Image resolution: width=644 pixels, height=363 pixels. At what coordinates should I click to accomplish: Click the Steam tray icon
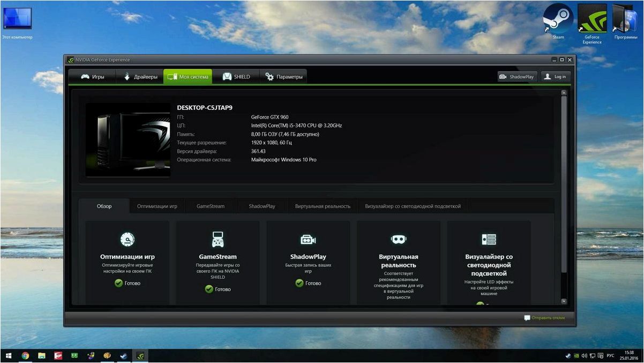[568, 355]
